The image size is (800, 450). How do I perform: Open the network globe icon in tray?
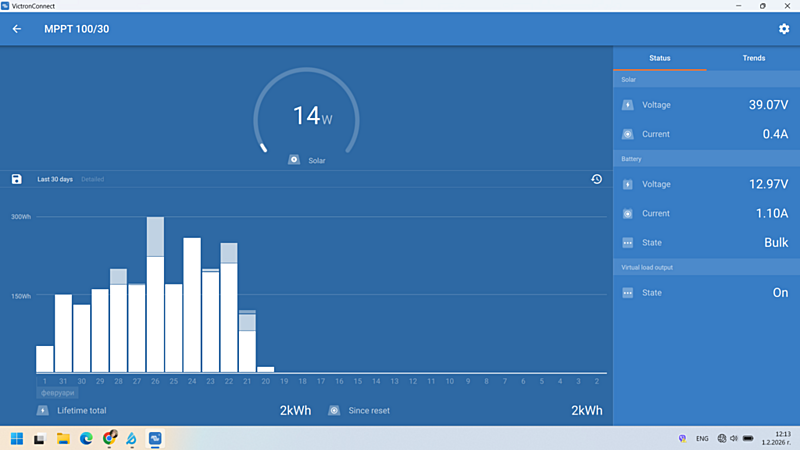tap(721, 439)
